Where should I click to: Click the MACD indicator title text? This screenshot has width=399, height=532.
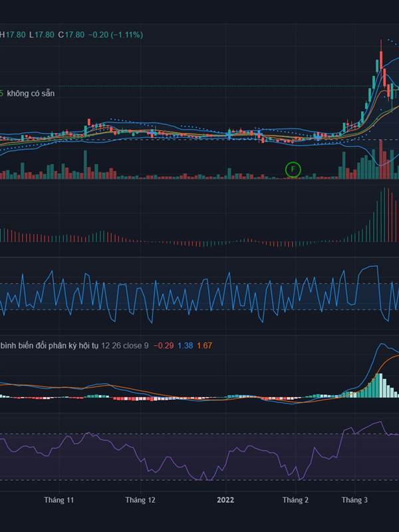(49, 346)
